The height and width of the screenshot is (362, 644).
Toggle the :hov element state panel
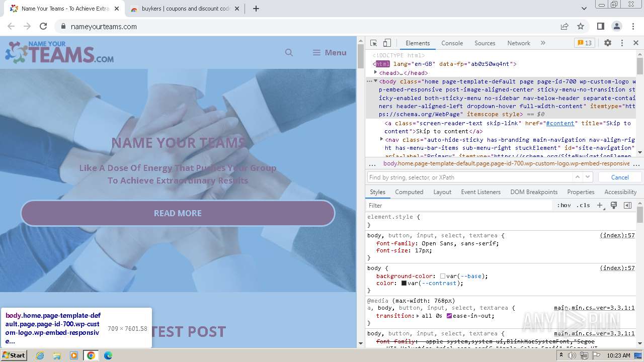pyautogui.click(x=563, y=206)
